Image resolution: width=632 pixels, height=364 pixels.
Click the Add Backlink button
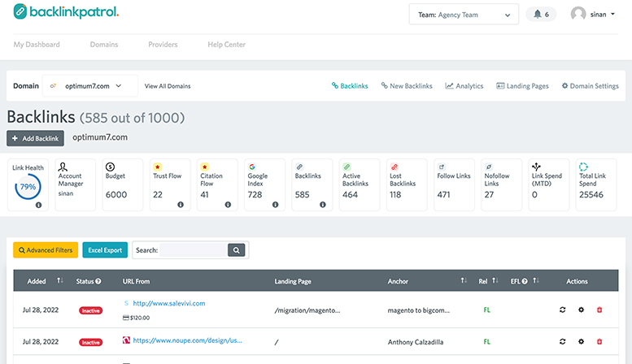pos(35,138)
